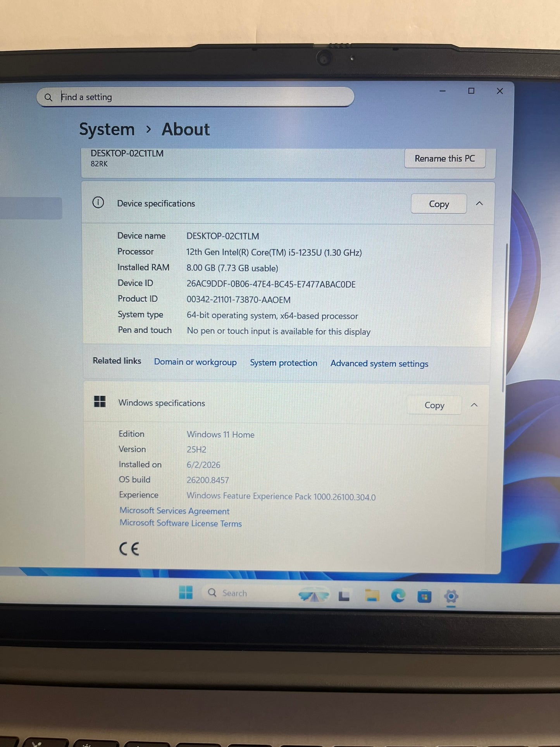Click the 64-bit operating system text
Screen dimensions: 560x747
272,316
